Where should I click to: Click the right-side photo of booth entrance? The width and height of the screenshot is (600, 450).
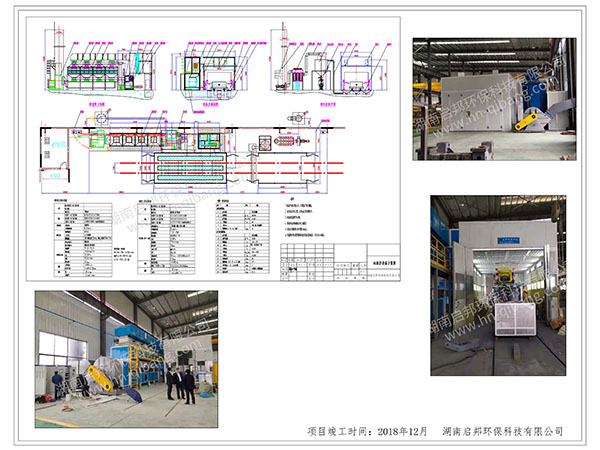pyautogui.click(x=498, y=285)
